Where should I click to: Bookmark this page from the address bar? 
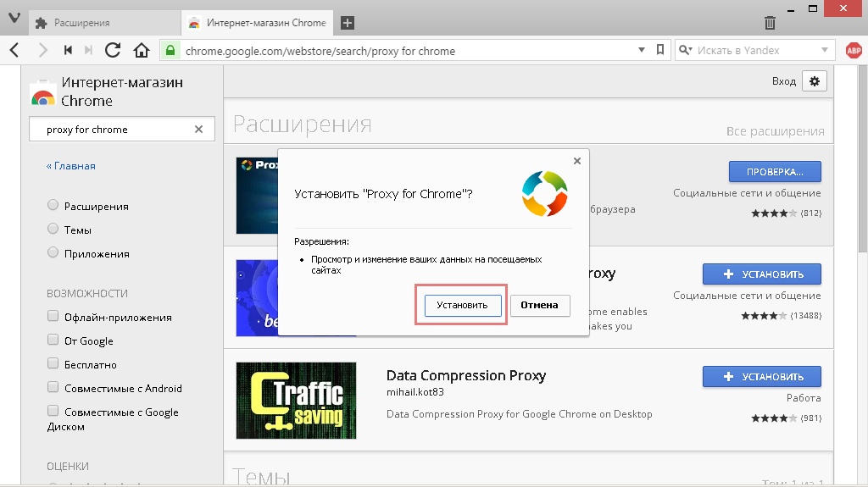[661, 51]
